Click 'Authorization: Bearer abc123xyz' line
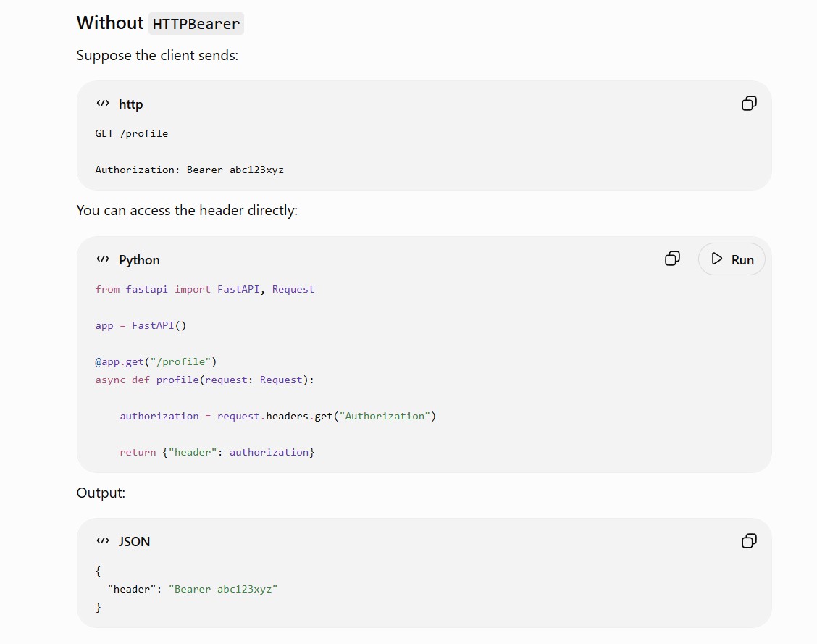Screen dimensions: 817x644 (189, 170)
